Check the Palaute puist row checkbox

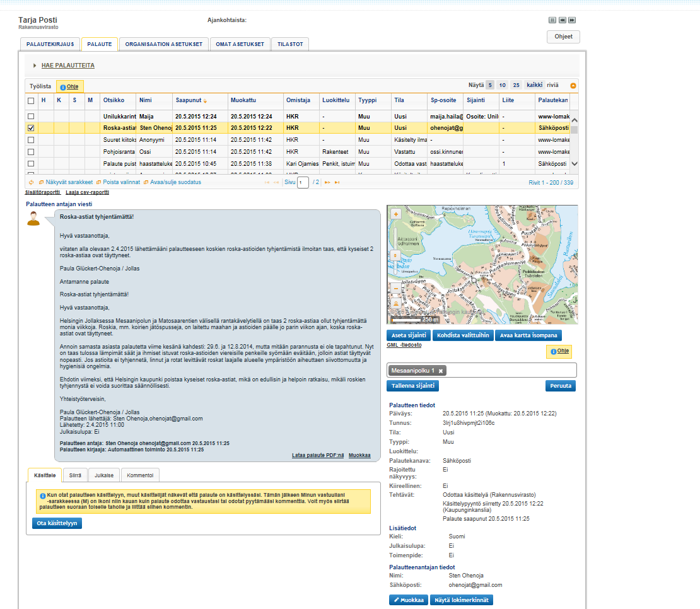tap(31, 164)
